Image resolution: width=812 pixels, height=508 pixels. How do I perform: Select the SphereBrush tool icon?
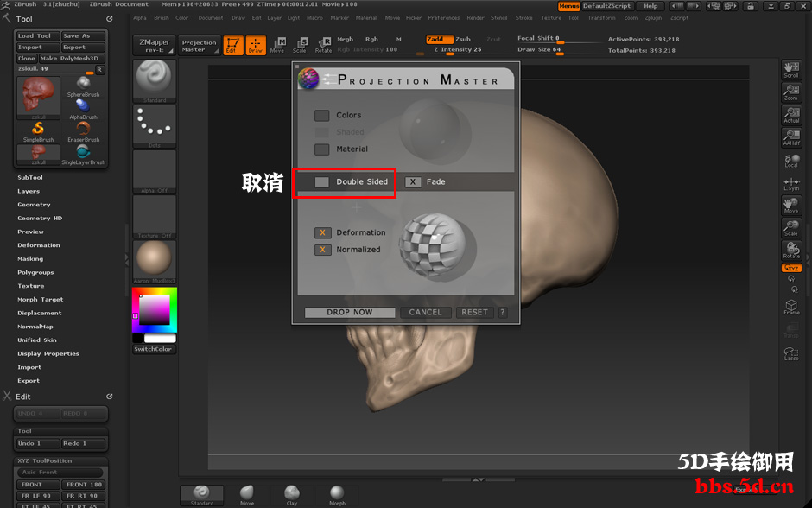tap(84, 84)
